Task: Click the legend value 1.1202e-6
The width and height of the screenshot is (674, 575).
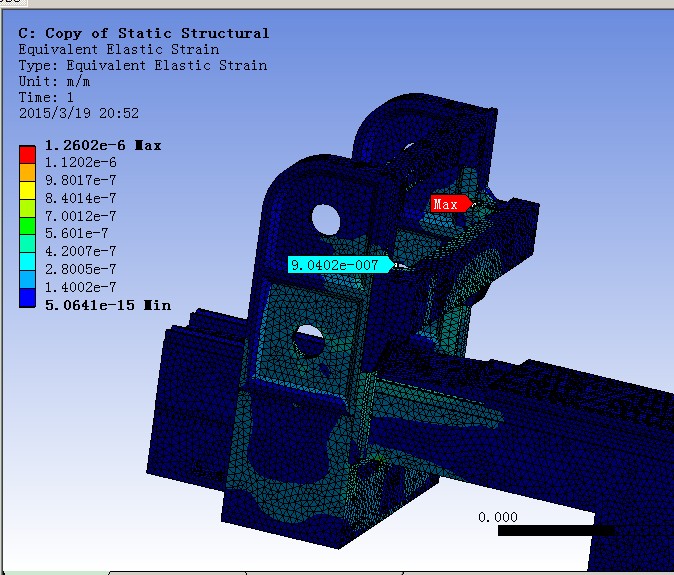Action: [x=81, y=162]
